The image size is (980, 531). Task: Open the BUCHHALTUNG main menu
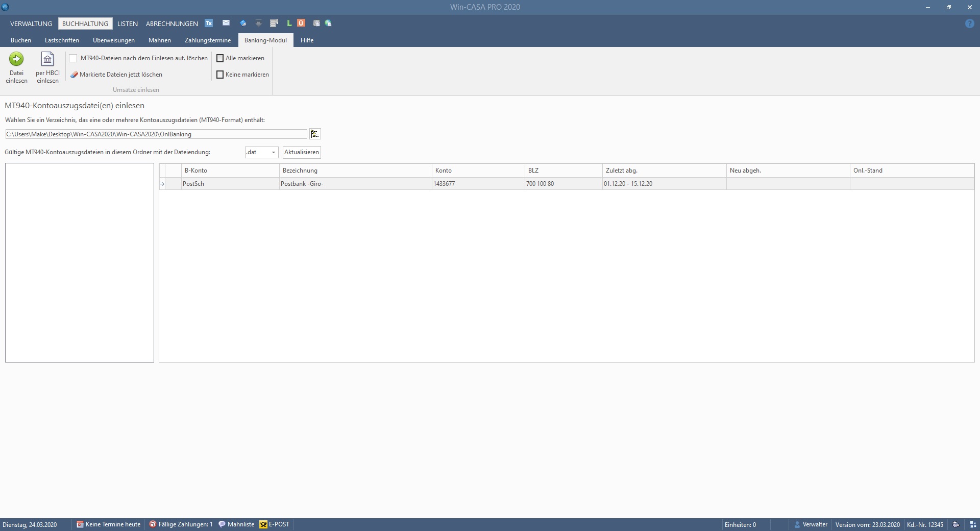click(x=85, y=23)
